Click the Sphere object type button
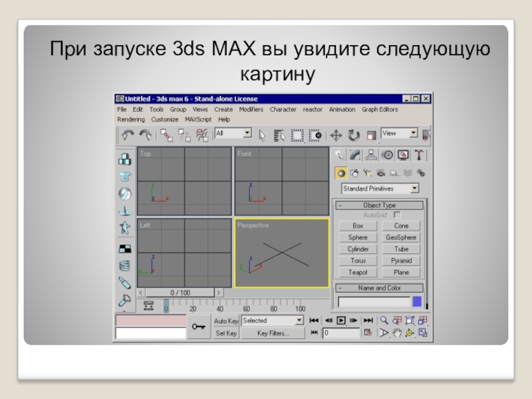532x399 pixels. tap(358, 237)
